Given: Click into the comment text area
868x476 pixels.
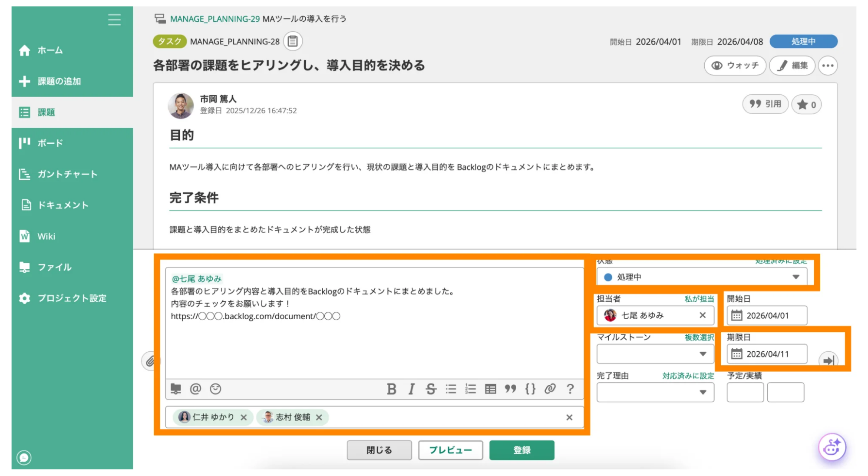Looking at the screenshot, I should pos(374,324).
